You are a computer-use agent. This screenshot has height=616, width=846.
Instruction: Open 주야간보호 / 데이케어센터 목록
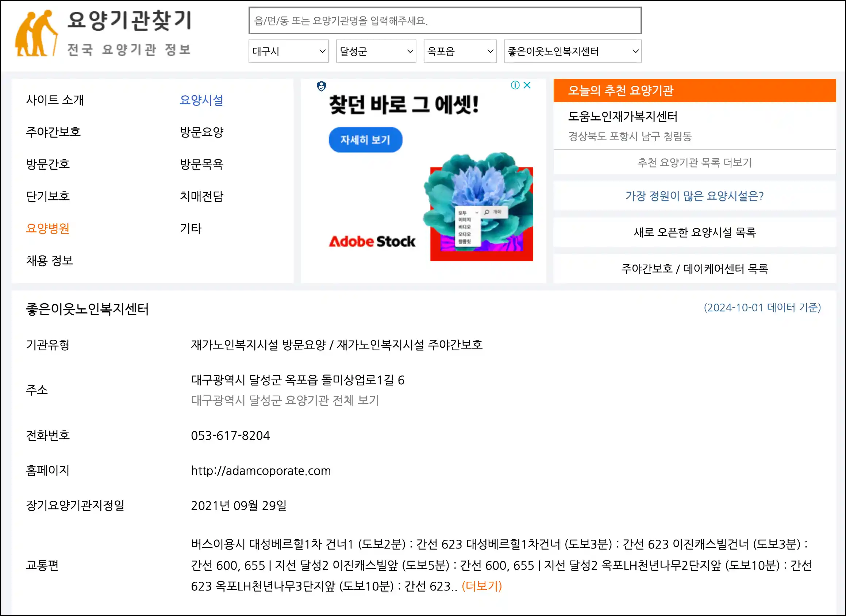695,269
